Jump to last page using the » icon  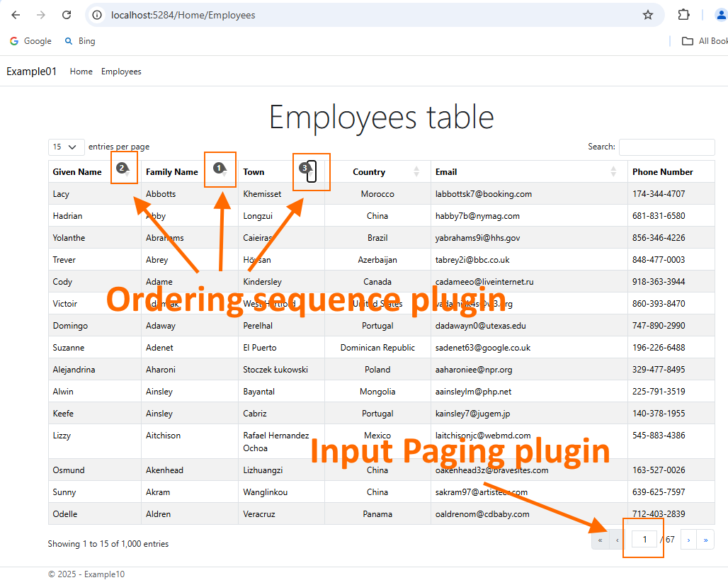click(705, 539)
